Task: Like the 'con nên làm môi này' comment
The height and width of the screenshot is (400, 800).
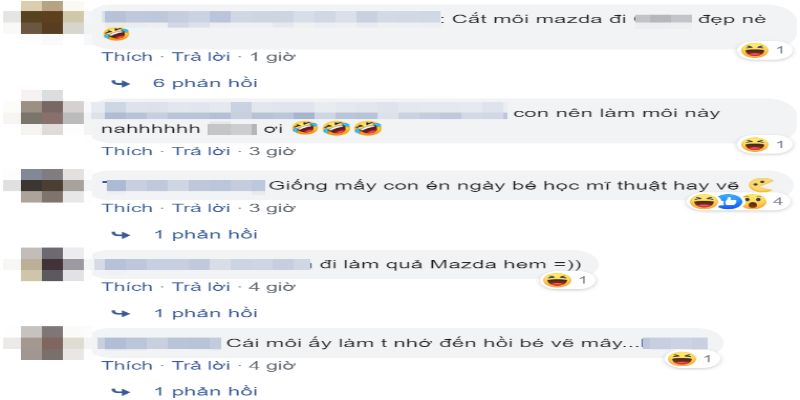Action: tap(127, 151)
